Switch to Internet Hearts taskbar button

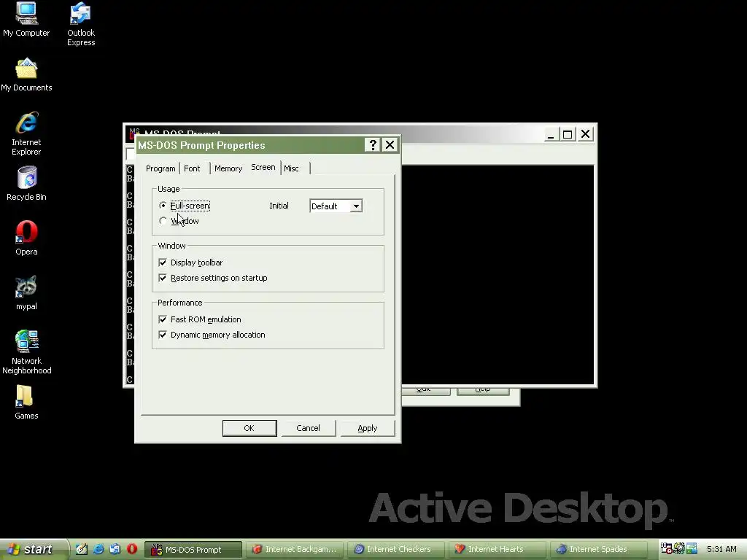[x=498, y=550]
